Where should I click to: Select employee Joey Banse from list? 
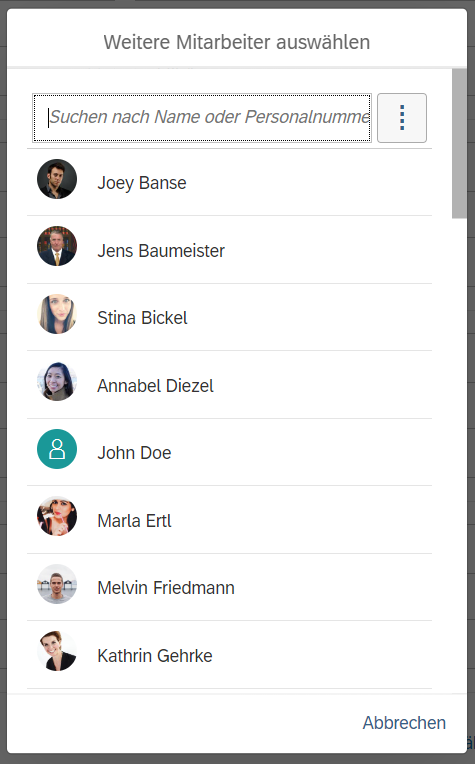click(x=229, y=182)
